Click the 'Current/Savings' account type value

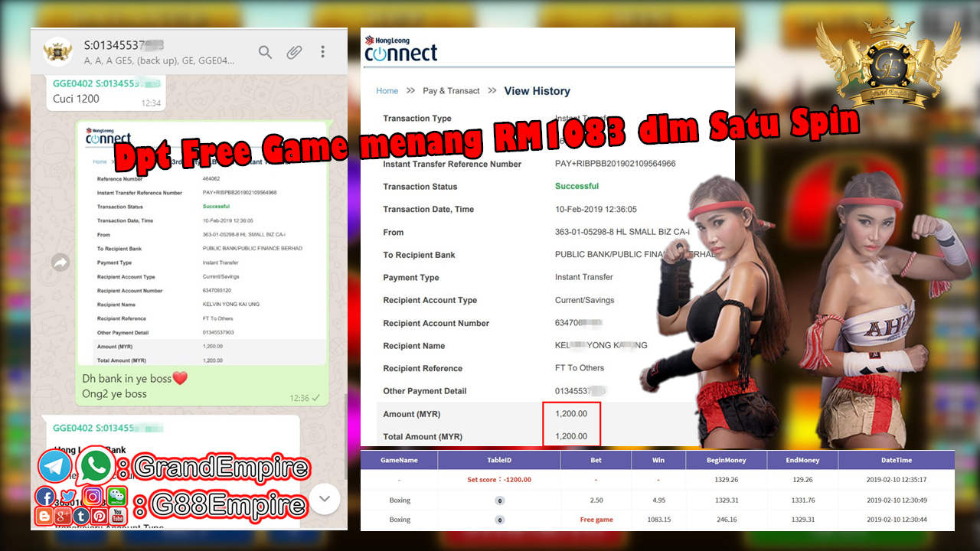(584, 300)
